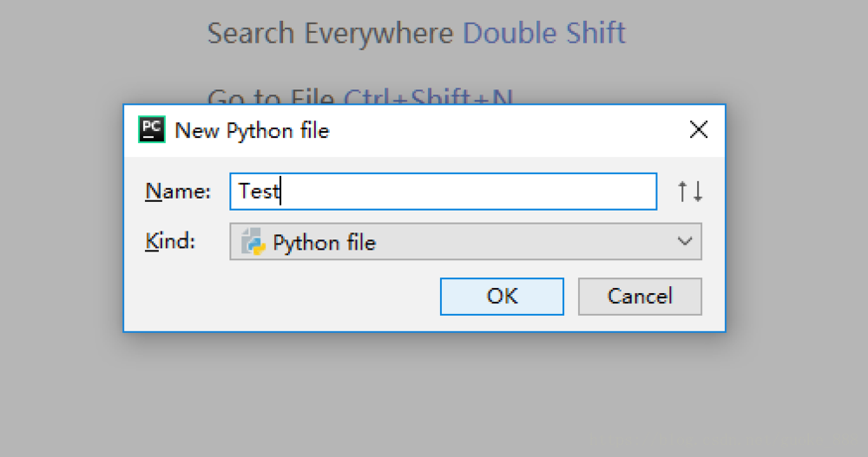Viewport: 868px width, 457px height.
Task: Click the New Python file title text
Action: point(252,131)
